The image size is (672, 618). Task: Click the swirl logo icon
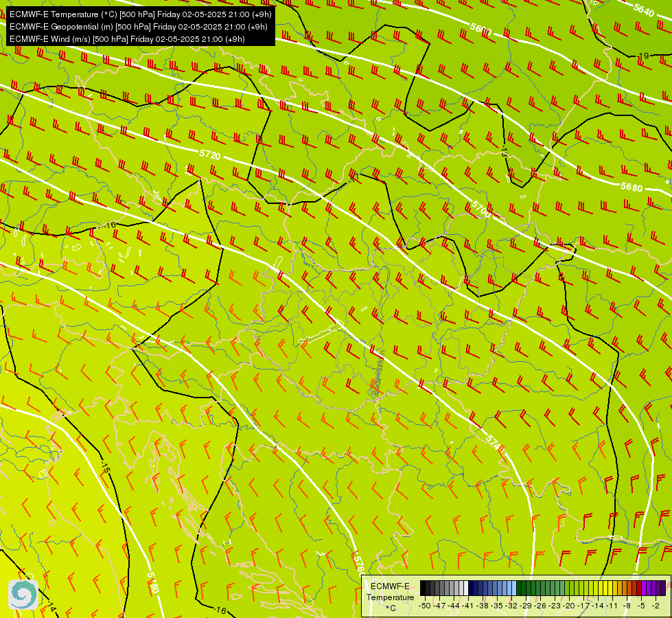[x=23, y=595]
